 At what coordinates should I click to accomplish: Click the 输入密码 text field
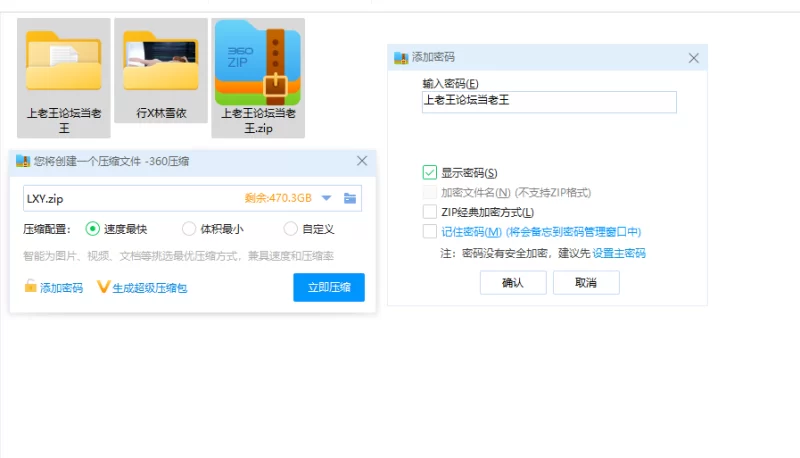coord(549,101)
